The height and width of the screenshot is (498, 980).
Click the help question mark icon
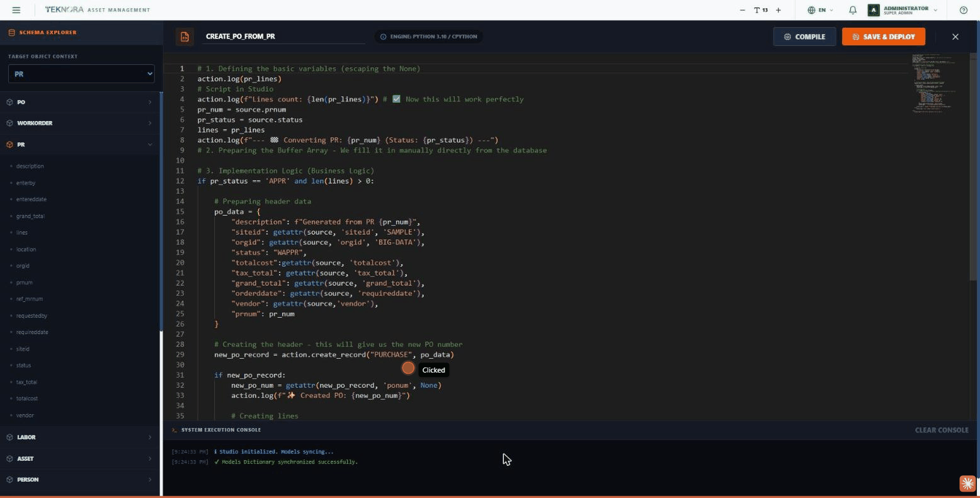pos(963,10)
